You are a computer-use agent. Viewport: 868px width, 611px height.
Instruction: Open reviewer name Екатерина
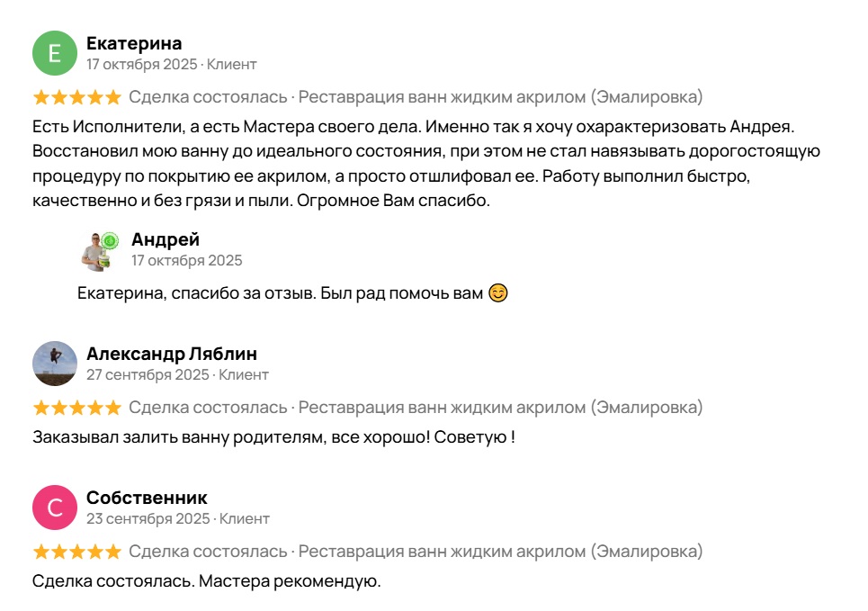[134, 43]
